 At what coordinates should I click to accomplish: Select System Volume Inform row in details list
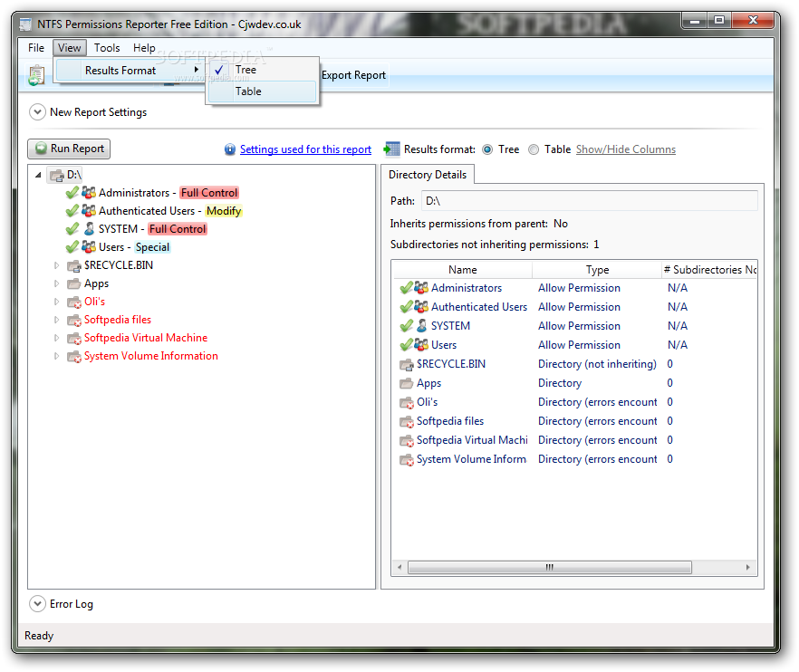pyautogui.click(x=574, y=459)
